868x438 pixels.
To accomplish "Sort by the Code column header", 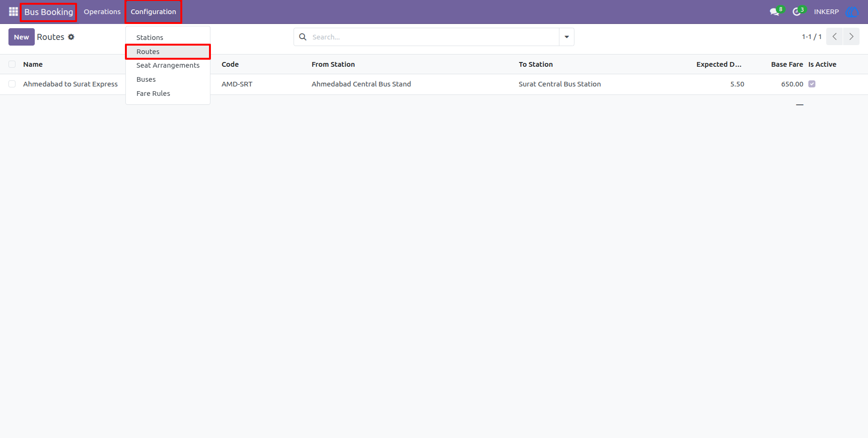I will point(230,64).
